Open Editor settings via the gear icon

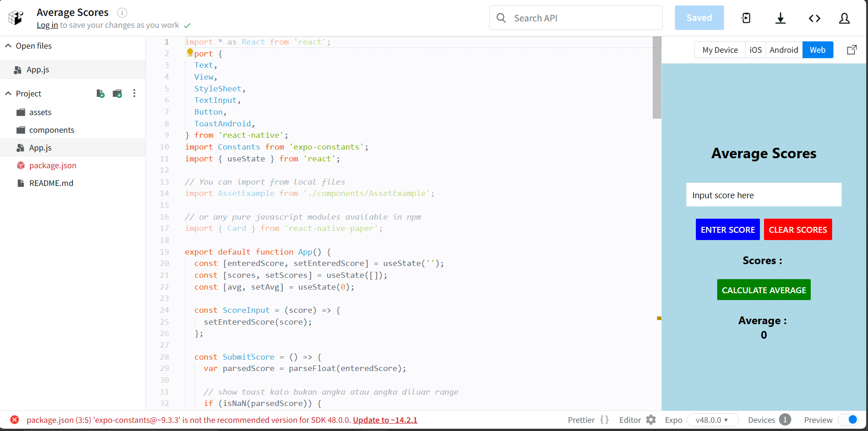pyautogui.click(x=651, y=420)
